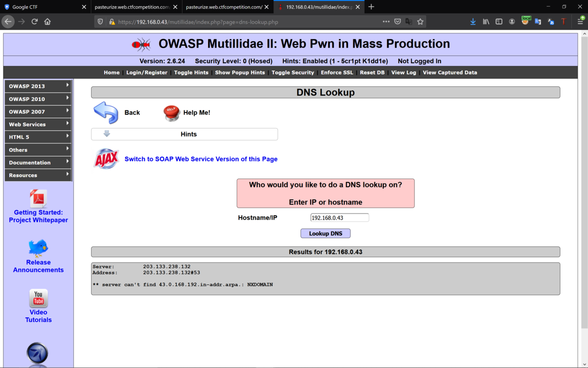Click the red T extension icon

tap(563, 22)
